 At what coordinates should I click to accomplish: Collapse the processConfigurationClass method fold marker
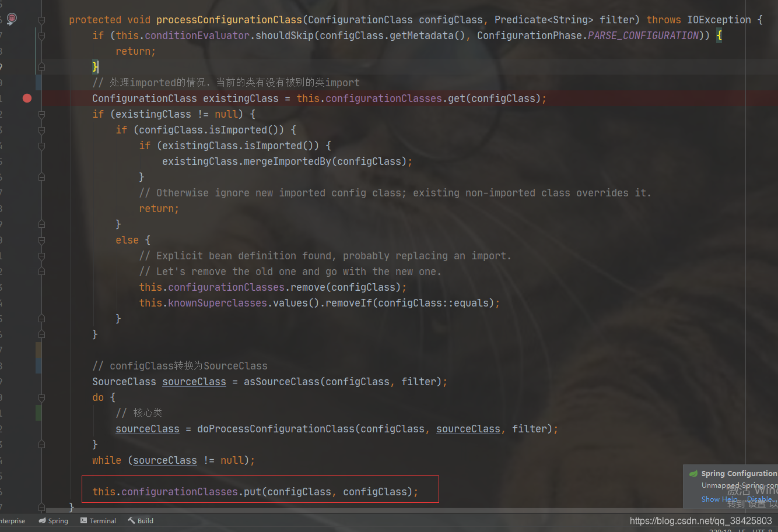point(41,20)
